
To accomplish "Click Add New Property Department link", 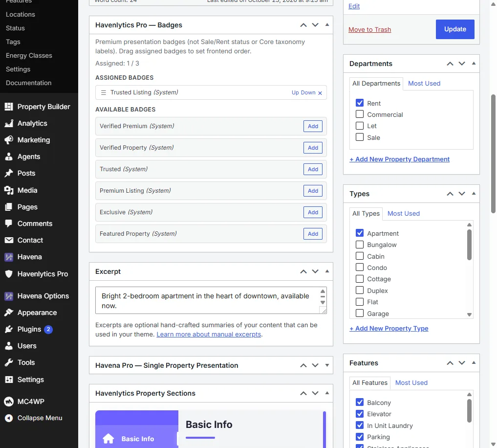I will click(x=399, y=159).
